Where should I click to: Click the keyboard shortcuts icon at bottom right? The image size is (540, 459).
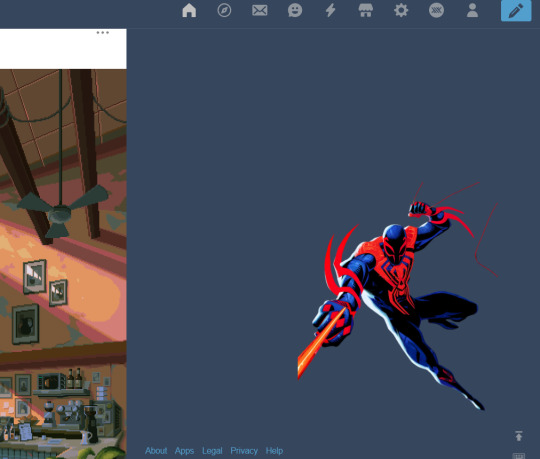[519, 456]
